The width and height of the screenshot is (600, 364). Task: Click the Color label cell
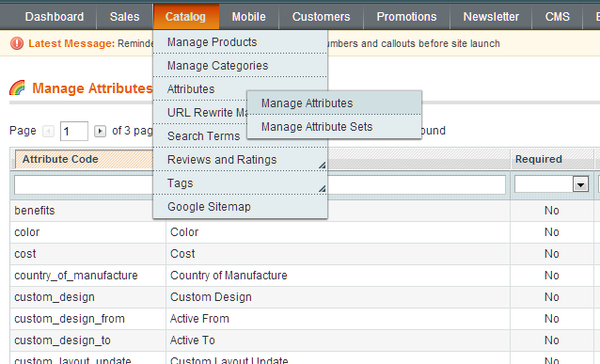[184, 232]
